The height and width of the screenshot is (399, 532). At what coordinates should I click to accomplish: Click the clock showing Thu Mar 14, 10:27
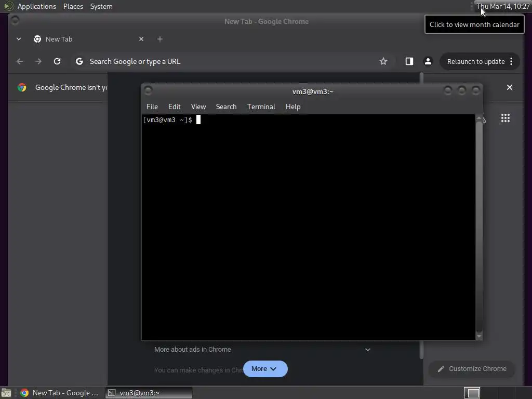point(502,6)
